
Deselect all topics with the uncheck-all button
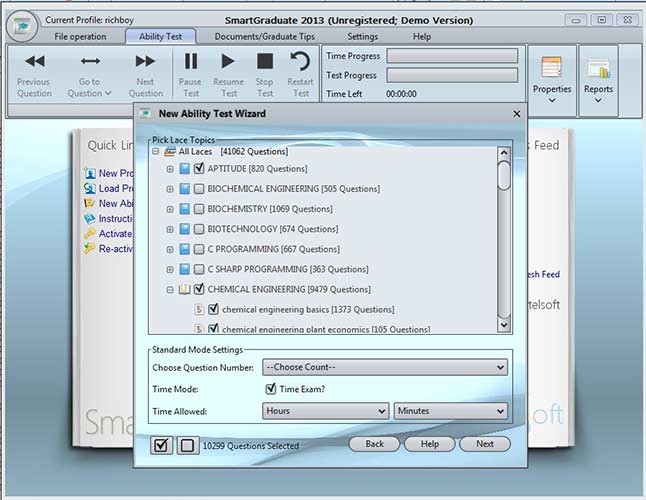click(188, 445)
